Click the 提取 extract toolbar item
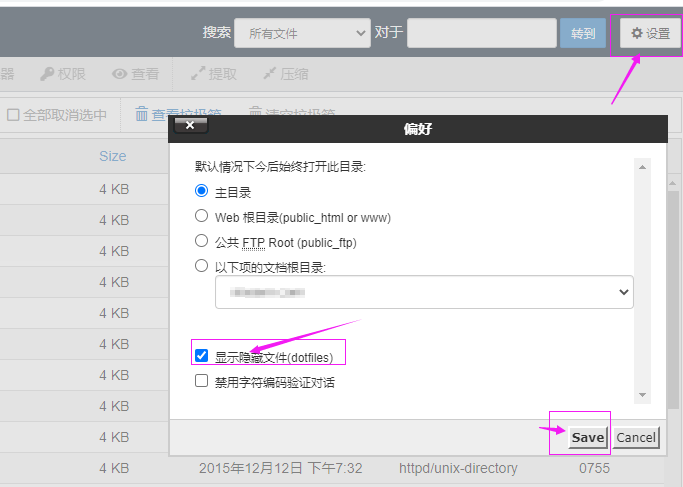683x487 pixels. [x=214, y=74]
